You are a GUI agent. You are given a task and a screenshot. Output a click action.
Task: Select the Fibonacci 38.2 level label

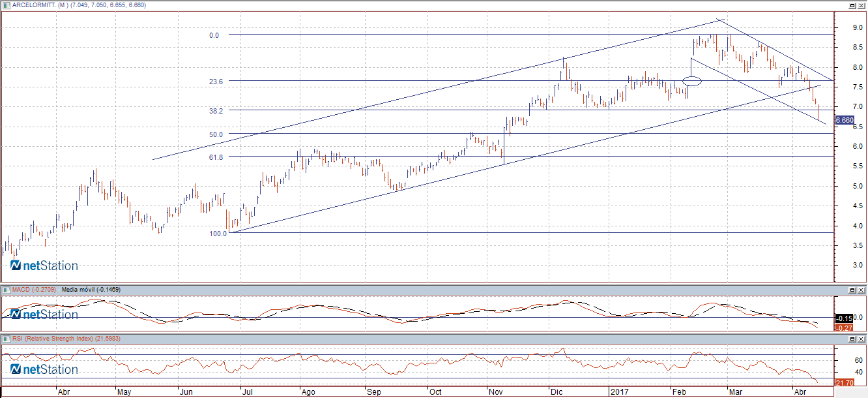point(216,111)
